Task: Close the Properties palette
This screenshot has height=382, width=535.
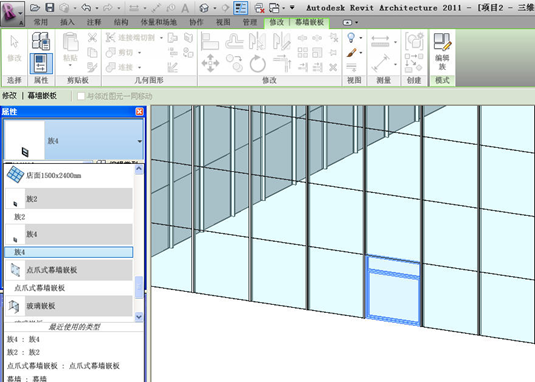Action: 139,112
